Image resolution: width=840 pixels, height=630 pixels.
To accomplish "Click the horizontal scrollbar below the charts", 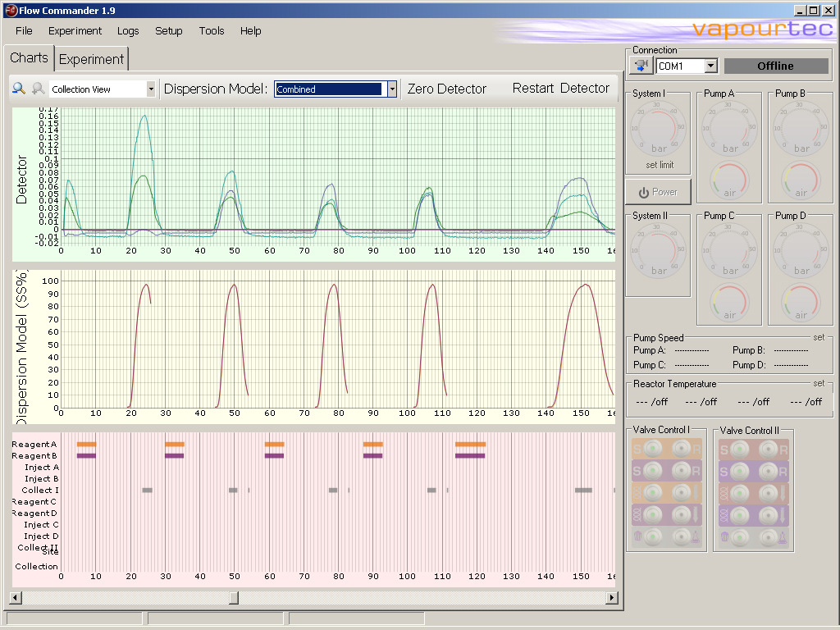I will tap(232, 598).
